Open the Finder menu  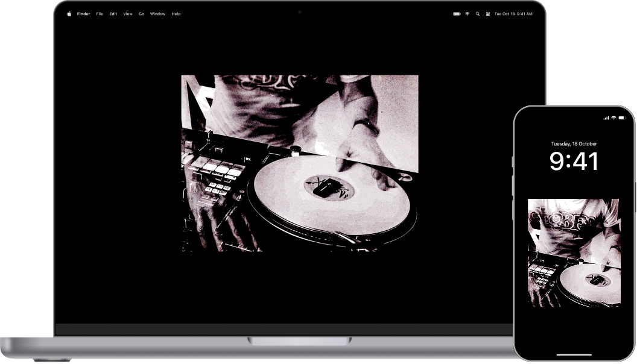point(83,13)
